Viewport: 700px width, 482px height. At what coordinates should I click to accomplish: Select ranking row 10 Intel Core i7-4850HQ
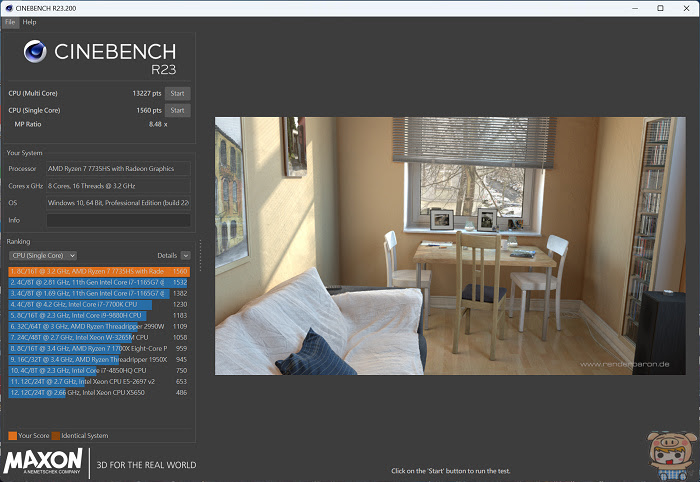[99, 370]
